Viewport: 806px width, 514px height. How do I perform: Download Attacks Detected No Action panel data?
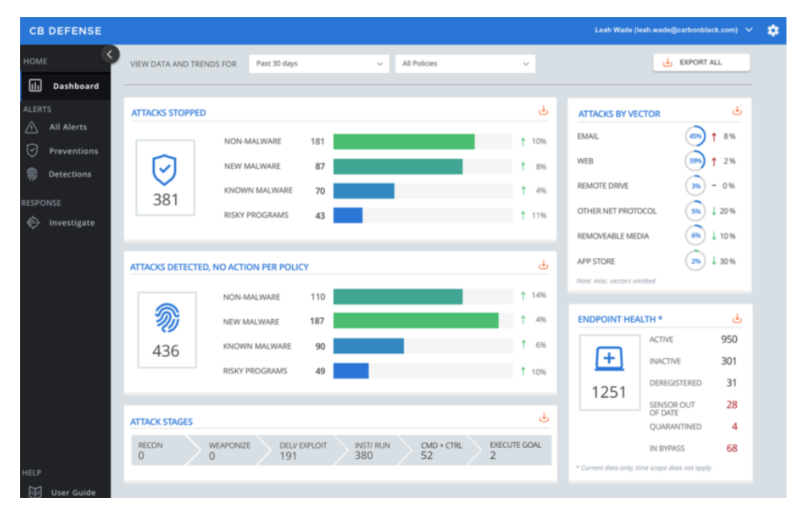click(x=544, y=265)
